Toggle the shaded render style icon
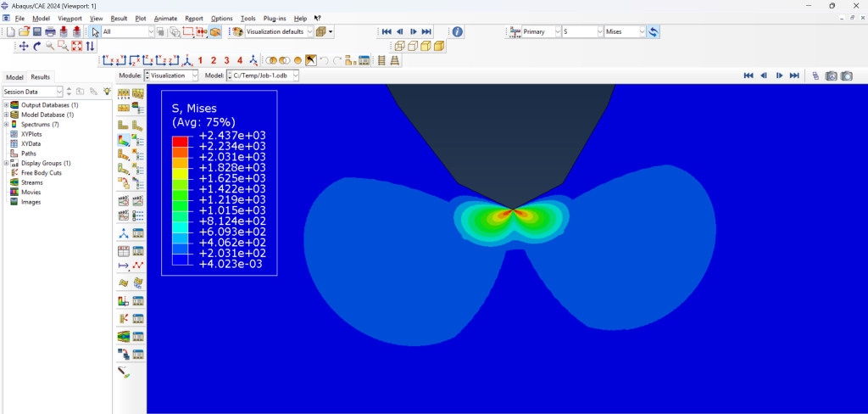Image resolution: width=868 pixels, height=414 pixels. click(440, 46)
